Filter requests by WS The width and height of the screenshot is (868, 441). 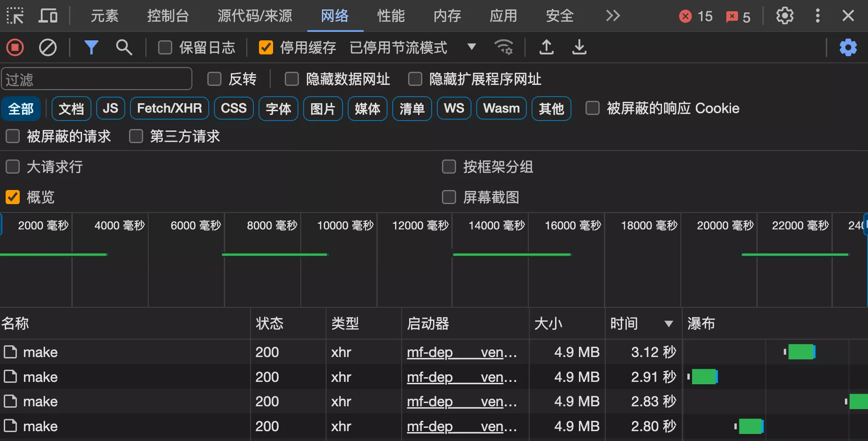(454, 109)
